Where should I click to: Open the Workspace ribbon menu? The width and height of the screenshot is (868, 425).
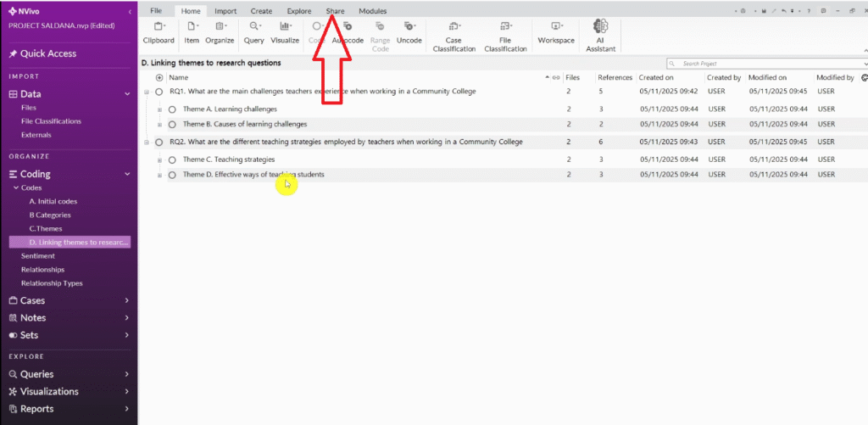[x=556, y=32]
